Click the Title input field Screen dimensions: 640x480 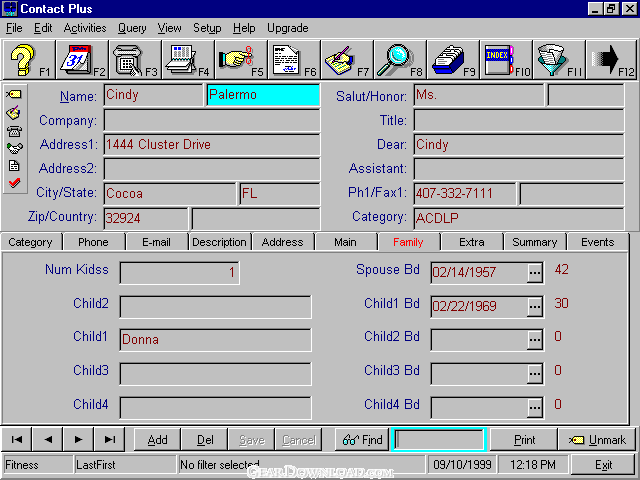(x=519, y=120)
